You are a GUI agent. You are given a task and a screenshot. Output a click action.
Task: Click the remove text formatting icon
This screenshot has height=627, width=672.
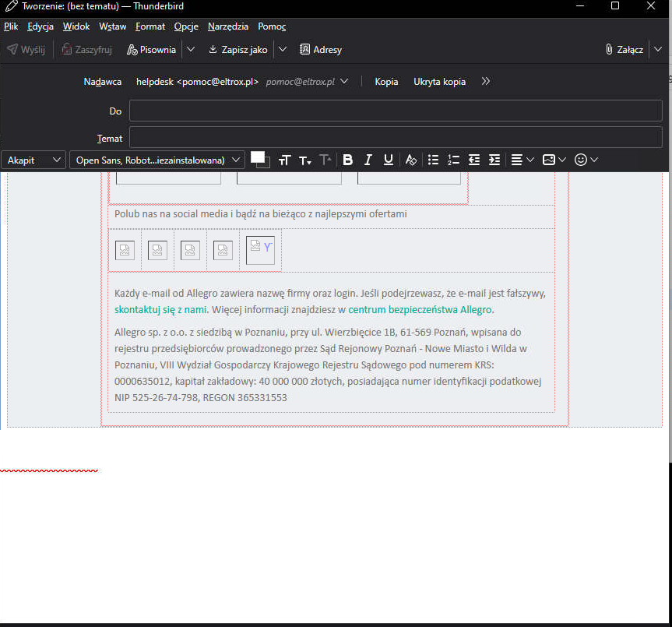[411, 160]
